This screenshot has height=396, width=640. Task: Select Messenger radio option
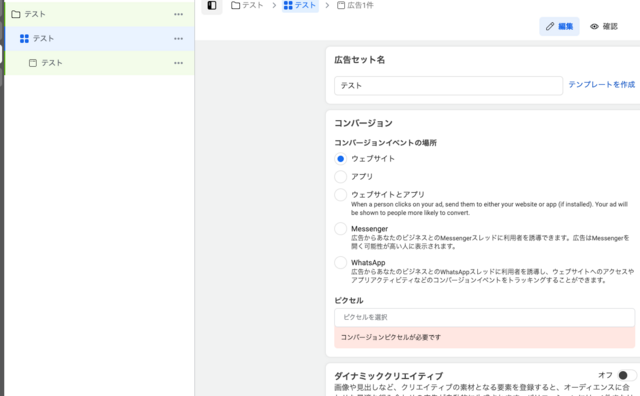pos(340,229)
